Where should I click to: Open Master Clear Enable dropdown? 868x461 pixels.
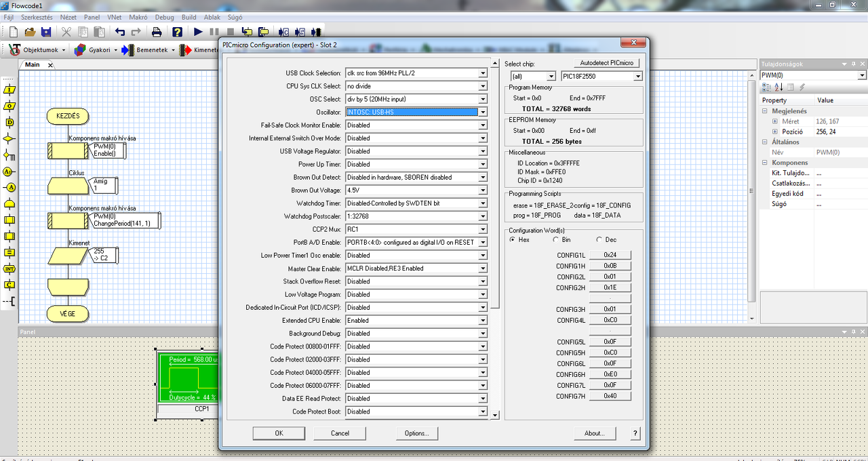[483, 268]
